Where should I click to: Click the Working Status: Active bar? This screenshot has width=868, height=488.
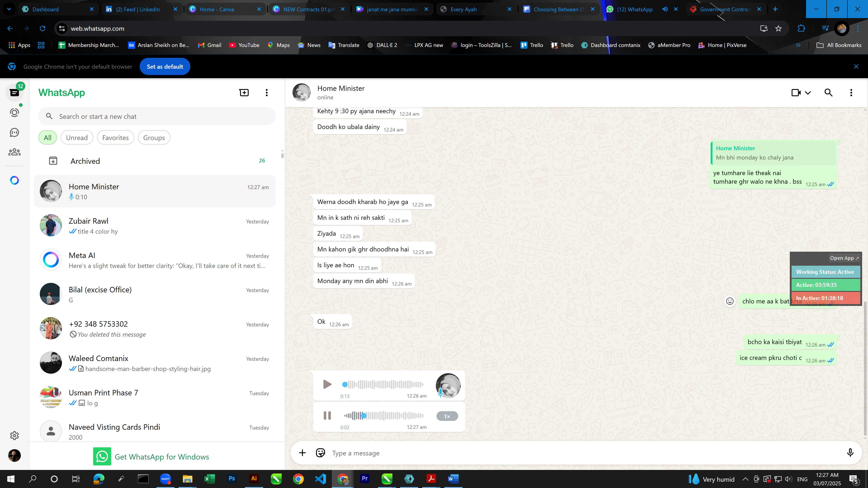point(825,272)
